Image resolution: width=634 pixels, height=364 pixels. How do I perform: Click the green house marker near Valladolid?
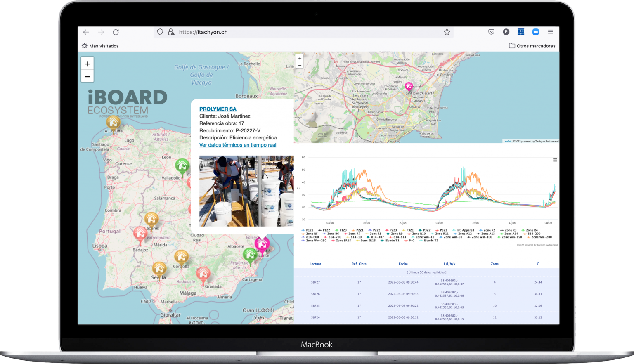click(x=182, y=166)
